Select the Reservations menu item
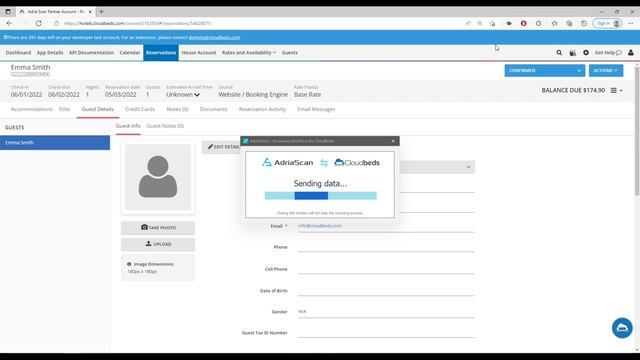Viewport: 640px width, 360px height. [161, 53]
